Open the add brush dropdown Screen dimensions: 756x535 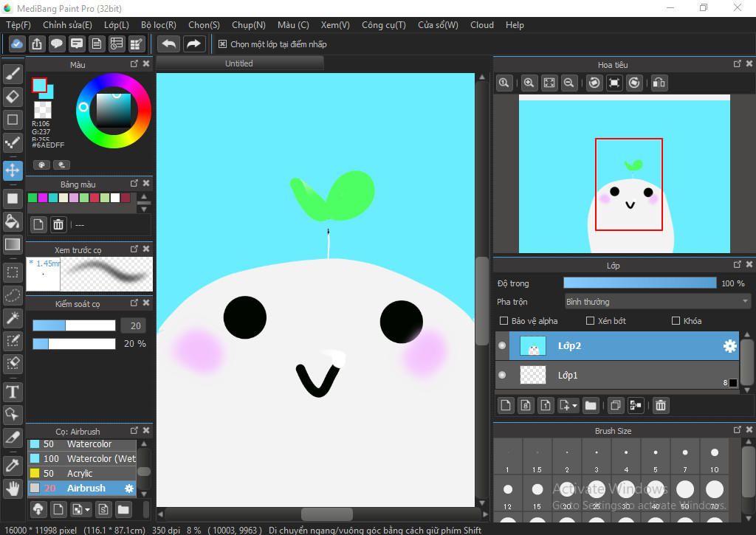point(80,509)
